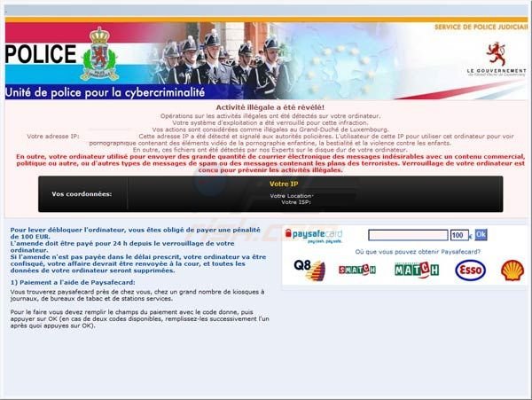532x400 pixels.
Task: Click 'Où que vous pouvez obtenir Paysafecard?' text
Action: point(418,252)
